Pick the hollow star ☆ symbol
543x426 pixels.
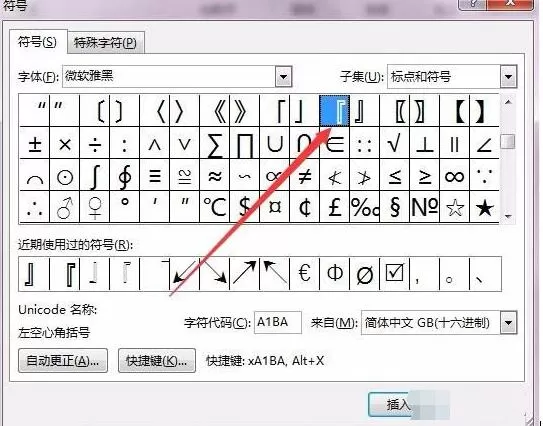coord(455,207)
